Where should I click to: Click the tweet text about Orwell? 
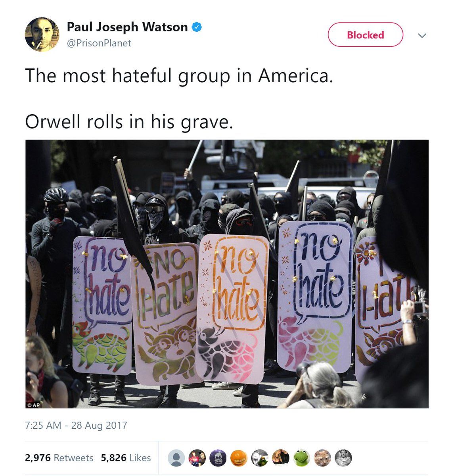(129, 121)
